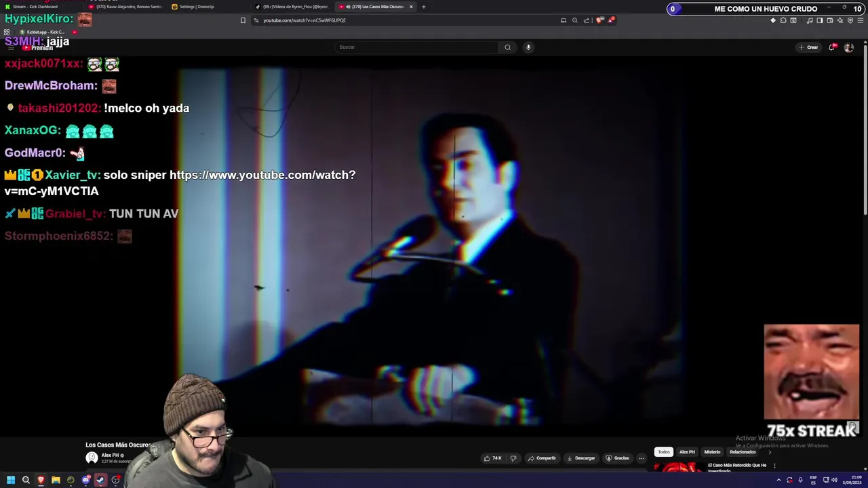This screenshot has height=488, width=868.
Task: Open 'El Caso Más Retorcido' recommended video
Action: 737,467
